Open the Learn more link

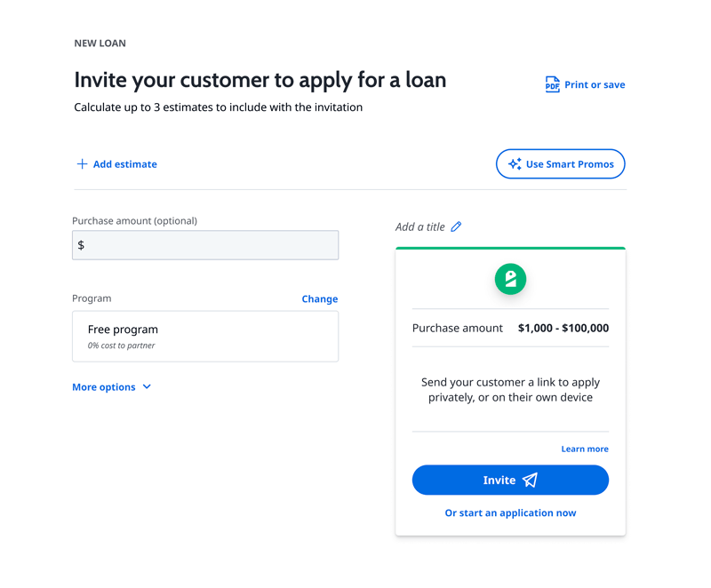tap(585, 449)
